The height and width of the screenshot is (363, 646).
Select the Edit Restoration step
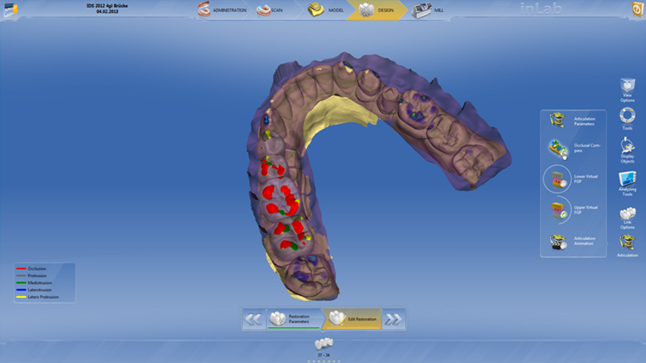[x=353, y=319]
